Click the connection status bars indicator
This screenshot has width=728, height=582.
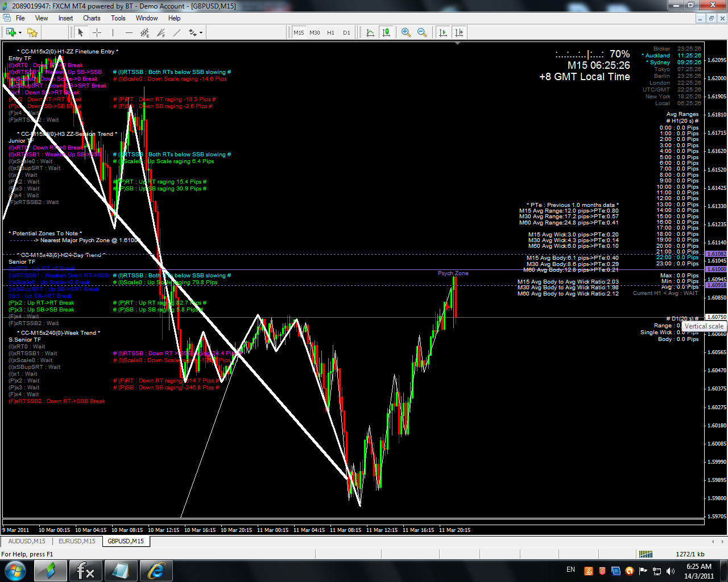coord(646,554)
